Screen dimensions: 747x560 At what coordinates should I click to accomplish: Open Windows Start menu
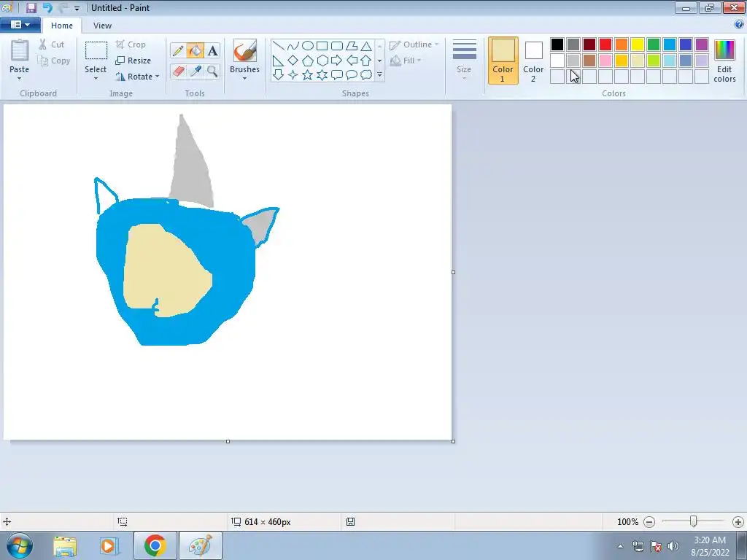(20, 545)
